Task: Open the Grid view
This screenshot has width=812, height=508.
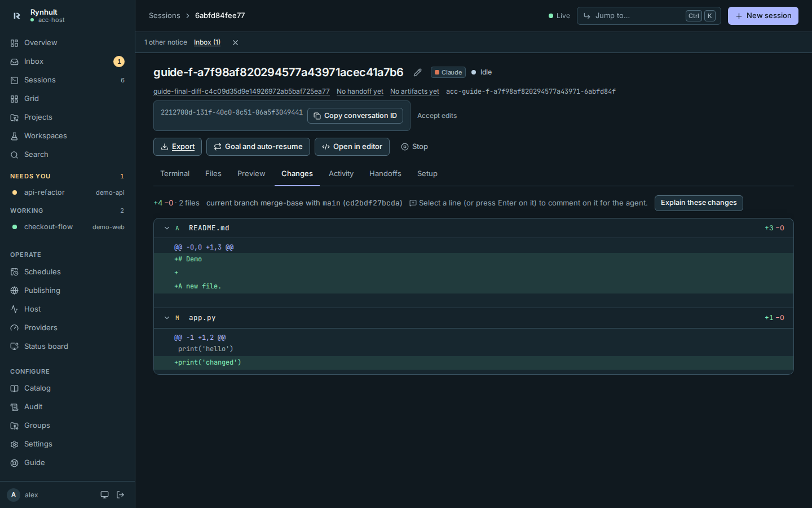Action: click(x=68, y=99)
